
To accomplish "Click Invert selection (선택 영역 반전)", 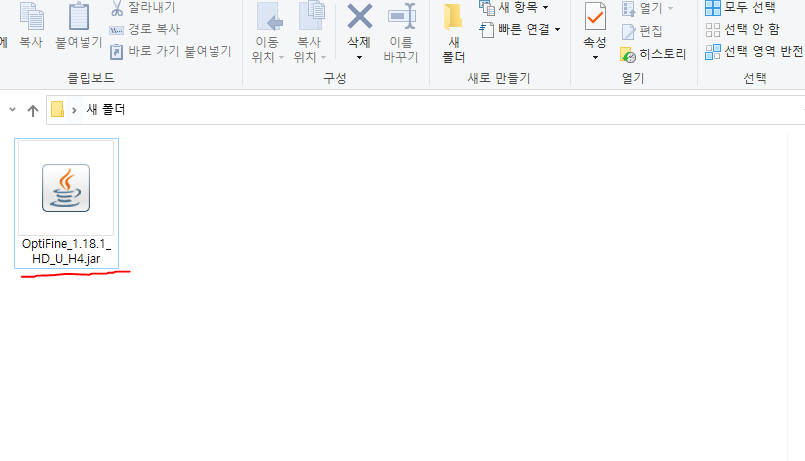I will [x=754, y=51].
